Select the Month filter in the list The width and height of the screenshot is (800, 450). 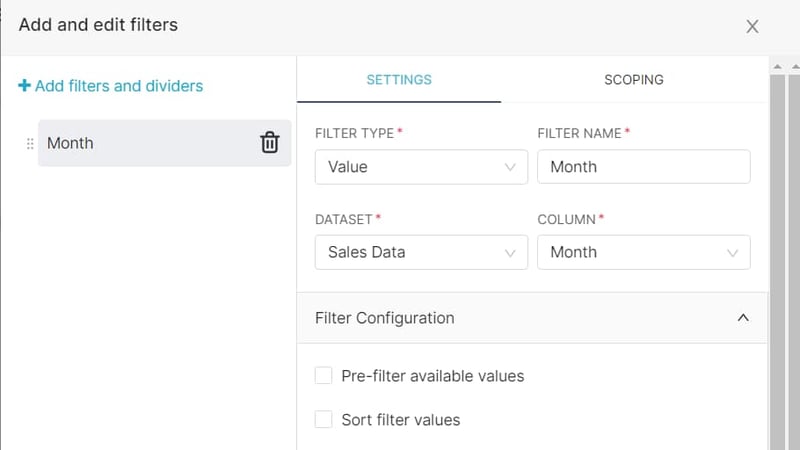click(x=164, y=143)
